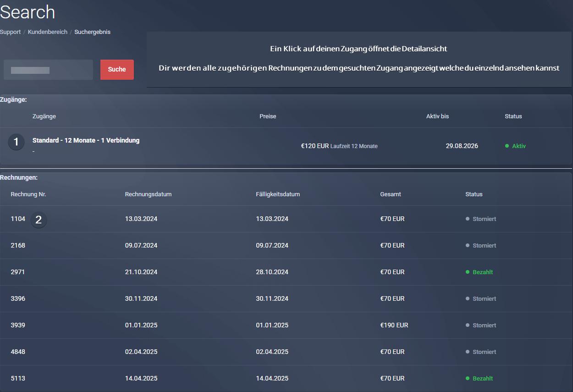Open invoice number 4848
This screenshot has height=392, width=573.
click(x=18, y=352)
